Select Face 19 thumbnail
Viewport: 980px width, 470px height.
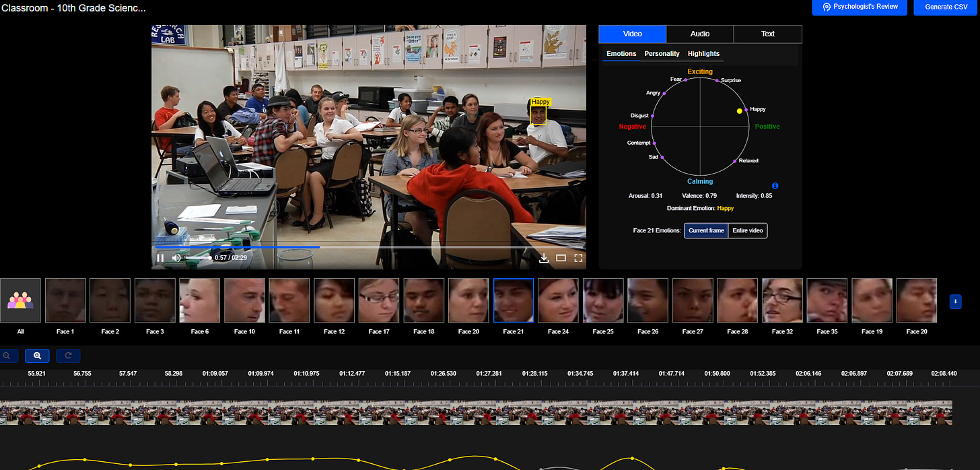pos(872,300)
